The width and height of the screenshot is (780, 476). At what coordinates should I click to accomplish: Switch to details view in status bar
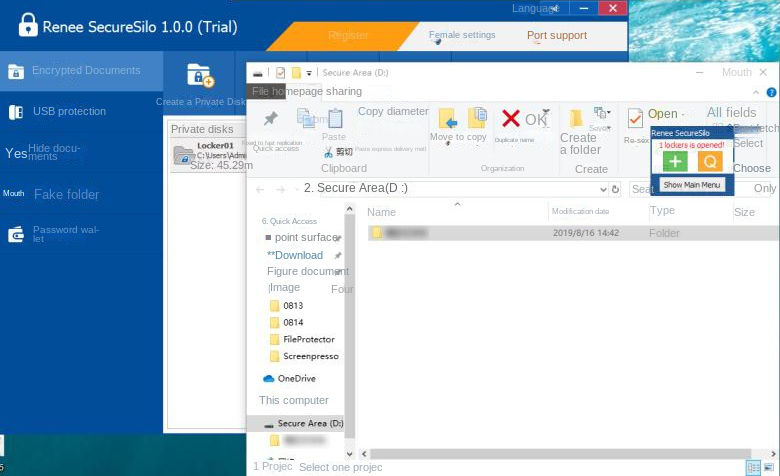coord(752,467)
